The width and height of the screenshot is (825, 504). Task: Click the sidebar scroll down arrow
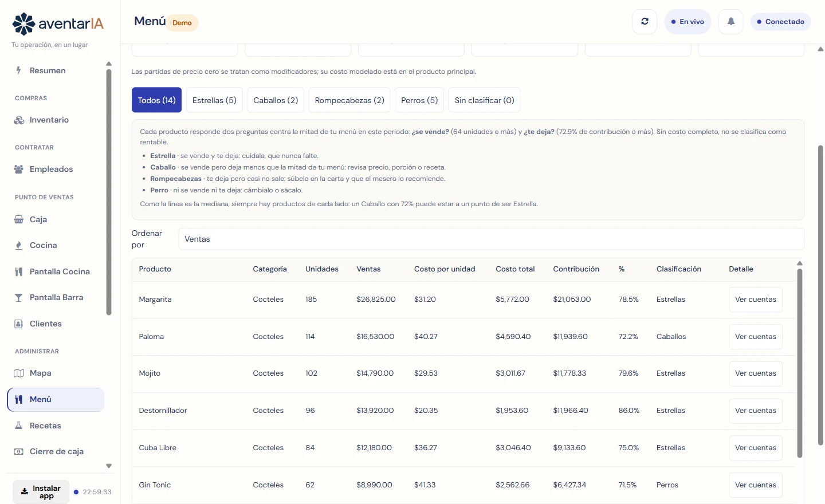coord(109,466)
